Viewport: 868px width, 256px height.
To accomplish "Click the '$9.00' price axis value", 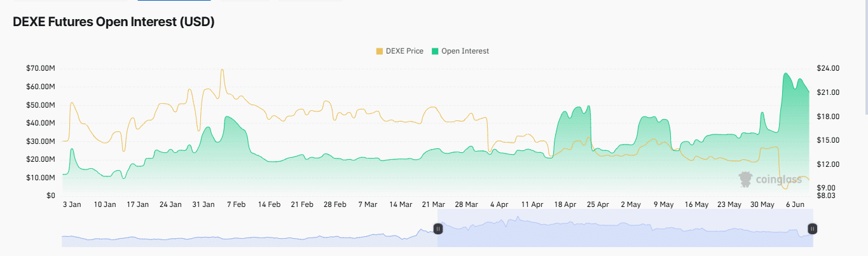I will tap(827, 188).
